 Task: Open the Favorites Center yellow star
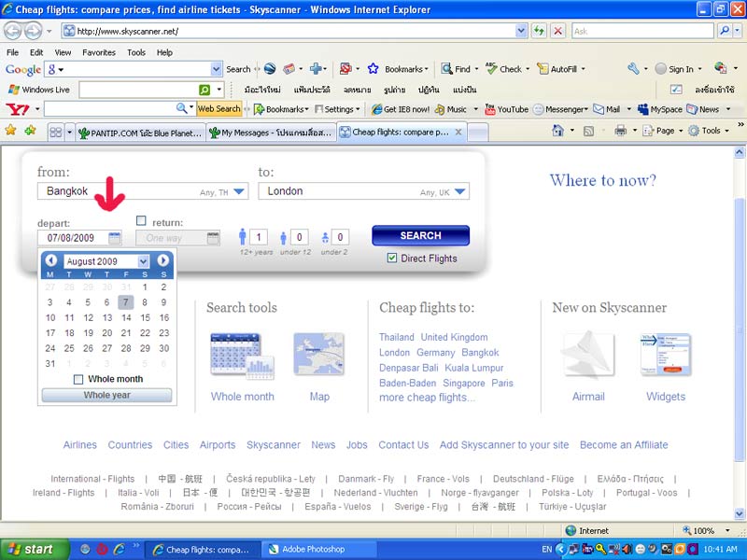click(10, 130)
